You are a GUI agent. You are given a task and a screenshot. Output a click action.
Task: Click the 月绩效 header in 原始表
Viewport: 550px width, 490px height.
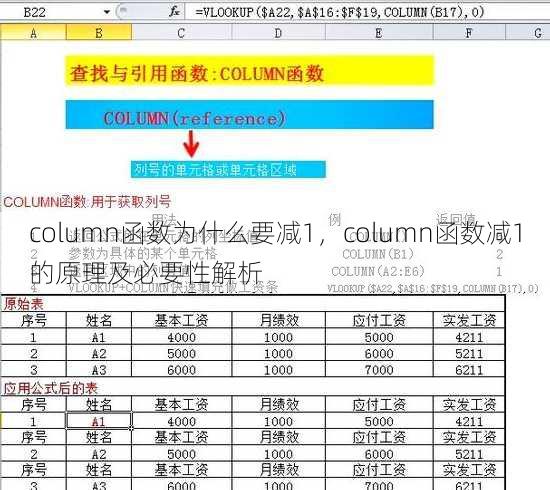pyautogui.click(x=279, y=321)
